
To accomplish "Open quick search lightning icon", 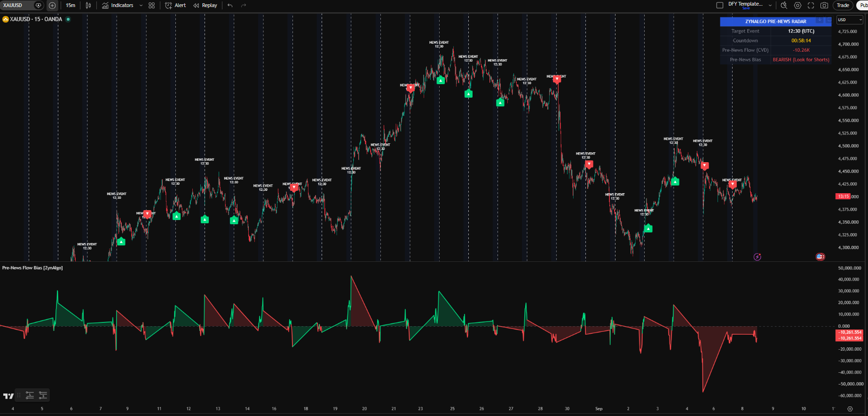I will 784,5.
